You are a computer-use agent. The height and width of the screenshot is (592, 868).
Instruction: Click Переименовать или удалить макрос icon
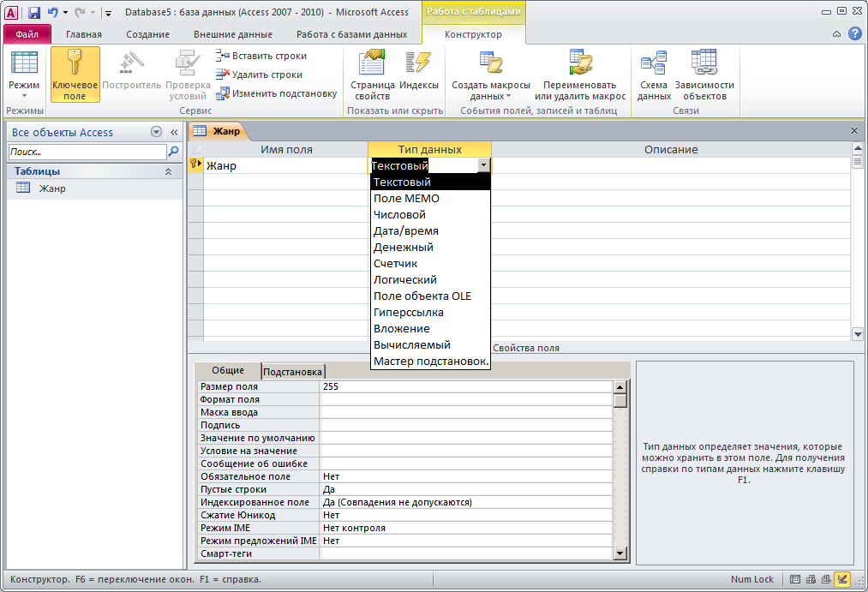coord(580,62)
